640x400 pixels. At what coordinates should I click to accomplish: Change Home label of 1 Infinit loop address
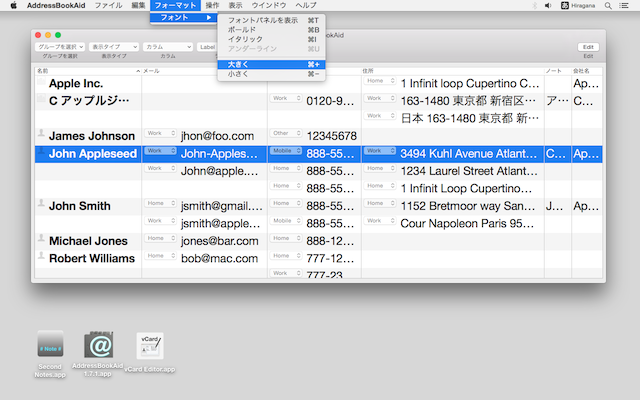(380, 81)
